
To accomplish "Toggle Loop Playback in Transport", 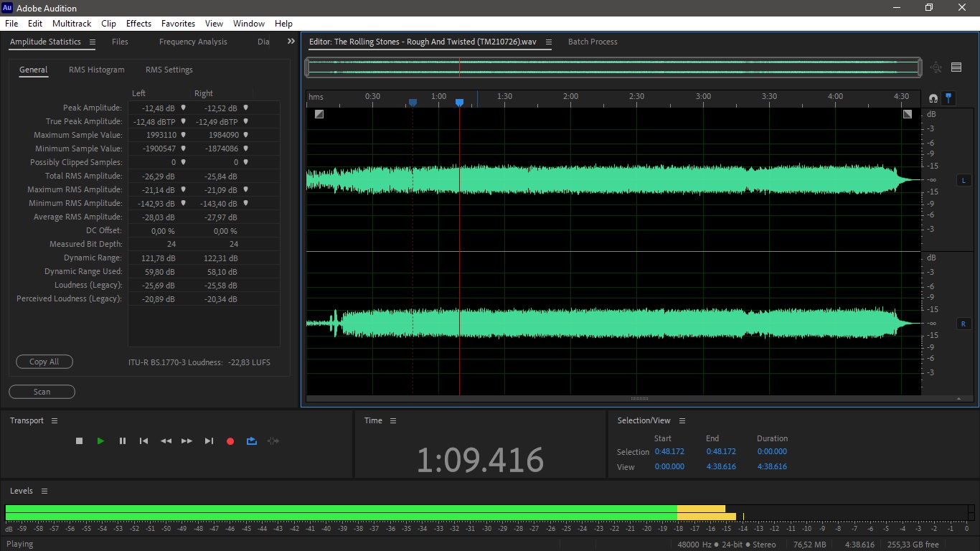I will (252, 441).
